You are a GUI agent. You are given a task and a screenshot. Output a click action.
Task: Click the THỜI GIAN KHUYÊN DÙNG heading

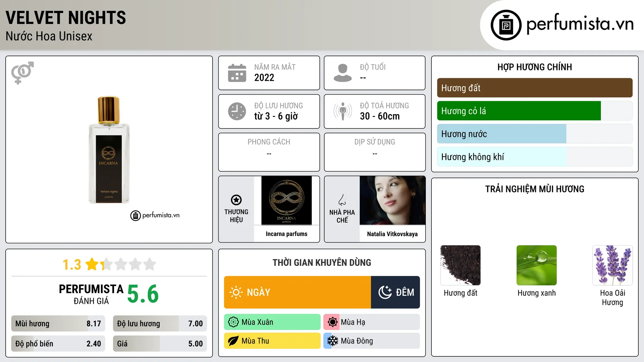coord(322,262)
